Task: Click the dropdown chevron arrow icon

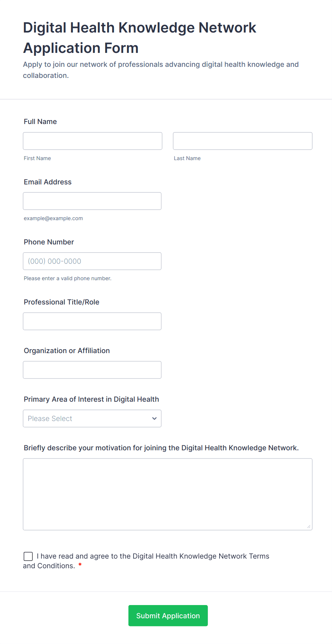Action: (154, 418)
